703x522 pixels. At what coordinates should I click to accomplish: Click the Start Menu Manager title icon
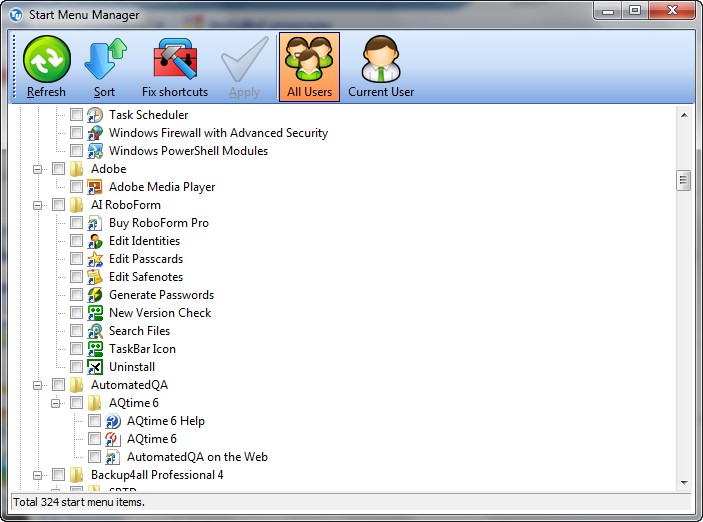[16, 15]
